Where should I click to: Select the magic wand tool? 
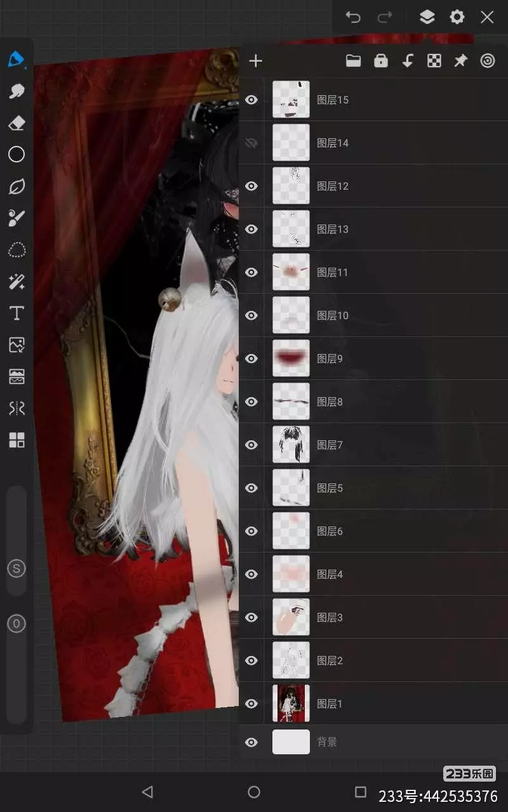click(x=17, y=282)
